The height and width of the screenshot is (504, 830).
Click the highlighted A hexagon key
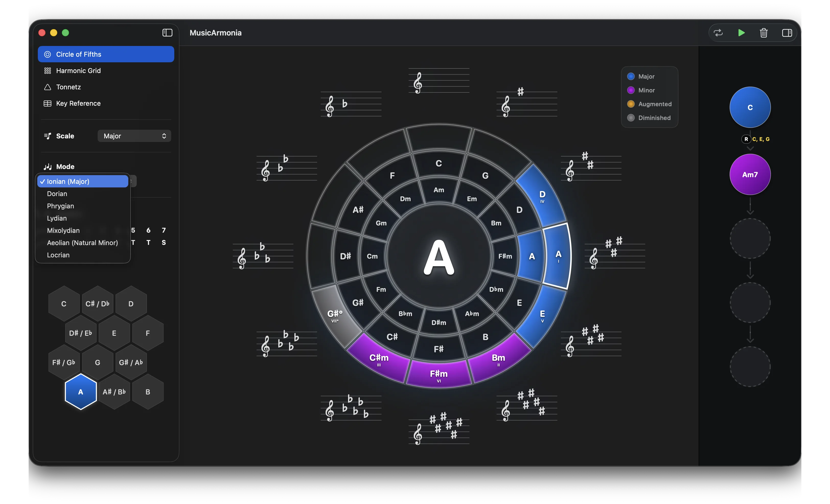tap(80, 392)
